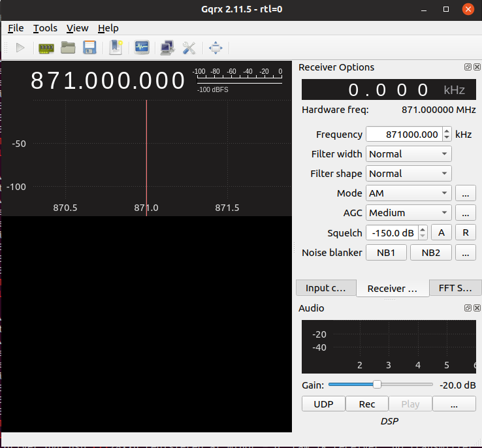Click the Frequency input field

click(x=404, y=135)
